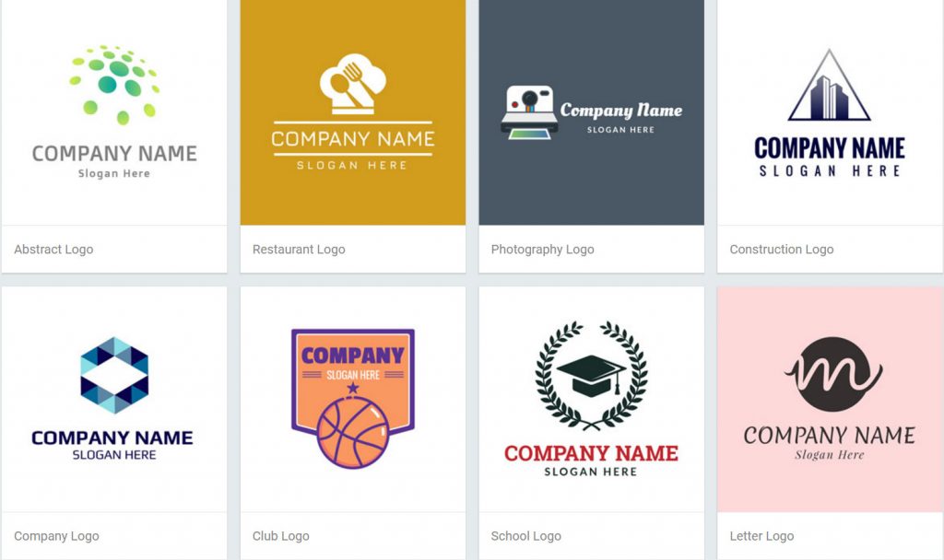Choose the triangle building construction icon
Screen dimensions: 944x560
[830, 85]
